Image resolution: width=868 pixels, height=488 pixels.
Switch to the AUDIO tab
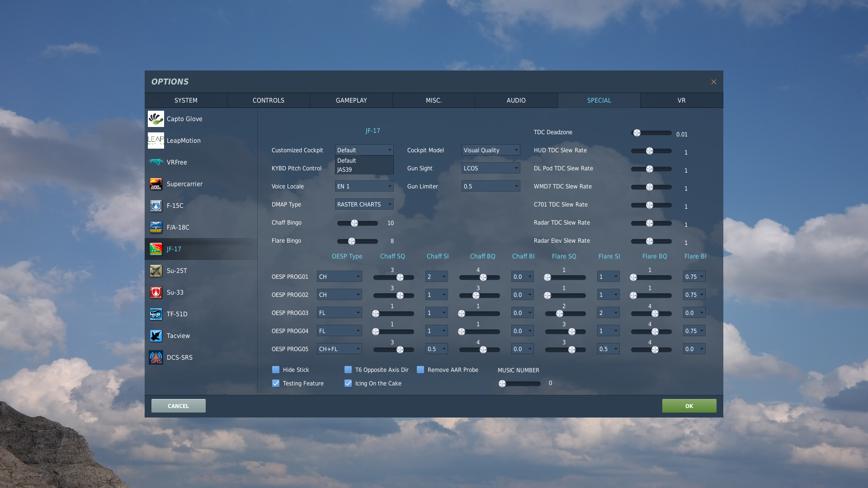(516, 100)
